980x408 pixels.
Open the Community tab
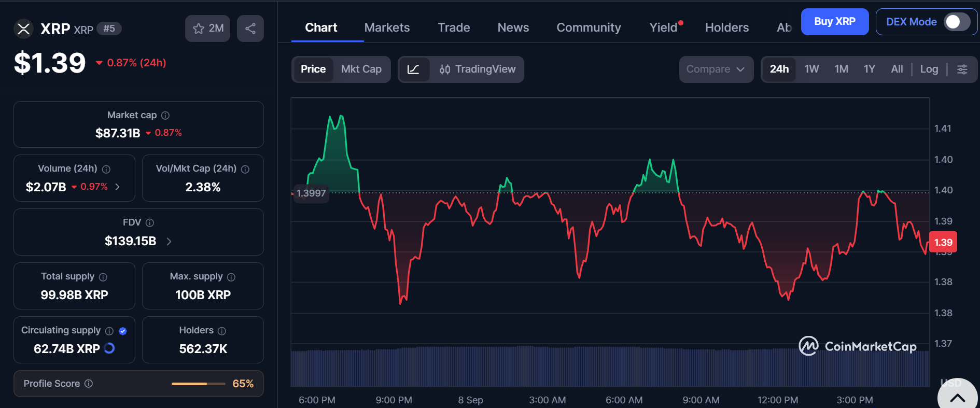pyautogui.click(x=589, y=27)
